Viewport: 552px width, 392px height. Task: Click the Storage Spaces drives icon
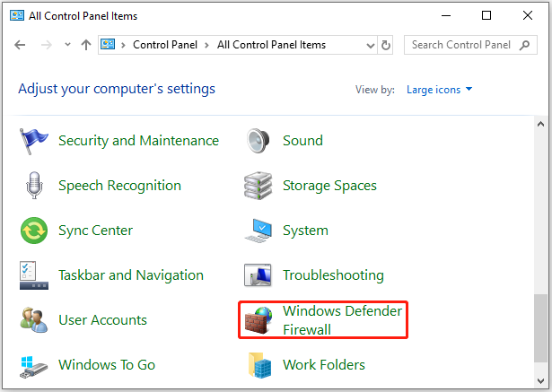(x=258, y=186)
